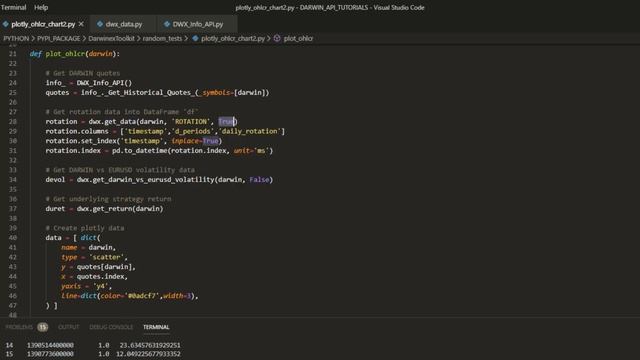Click the plot_ohlcr symbol icon in breadcrumb
The width and height of the screenshot is (640, 360).
277,38
